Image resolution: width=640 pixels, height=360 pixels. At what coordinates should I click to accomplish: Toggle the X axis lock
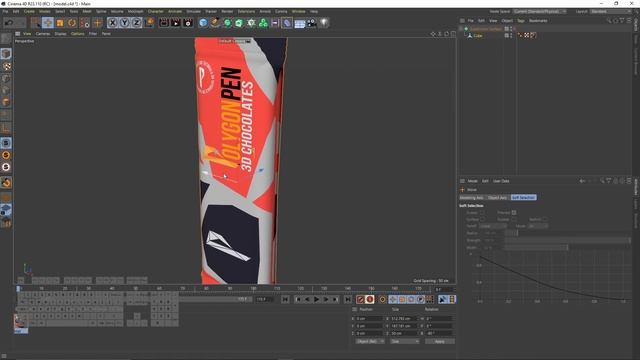pyautogui.click(x=113, y=23)
